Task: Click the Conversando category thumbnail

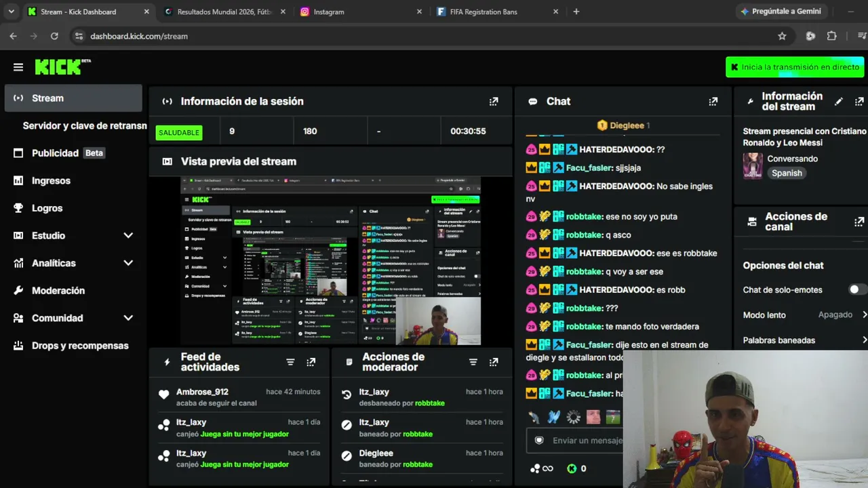Action: [753, 165]
